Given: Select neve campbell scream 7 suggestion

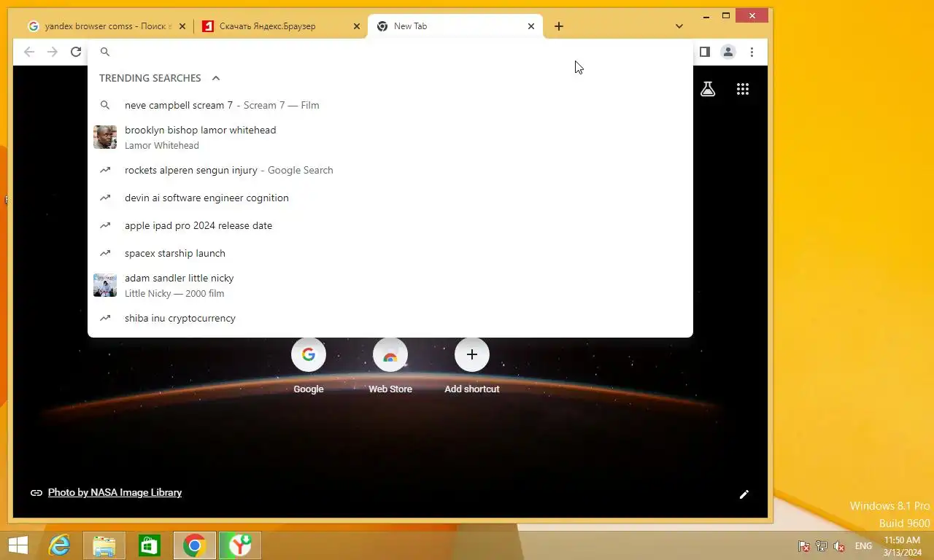Looking at the screenshot, I should tap(390, 105).
